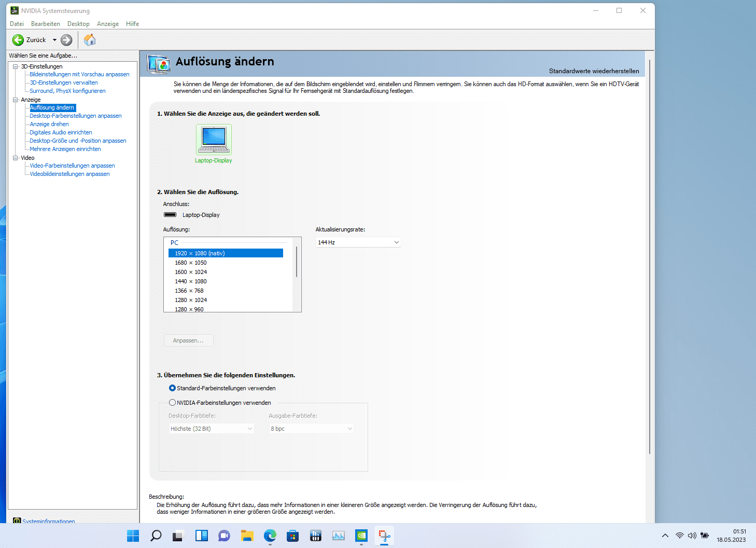Open the Zurück history dropdown arrow
Screen dimensions: 756x548
pyautogui.click(x=54, y=40)
